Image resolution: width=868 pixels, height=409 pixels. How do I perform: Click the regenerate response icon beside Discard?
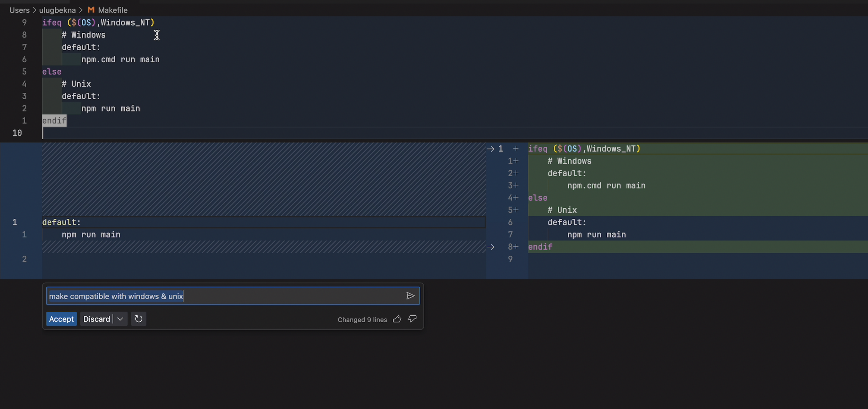point(139,319)
